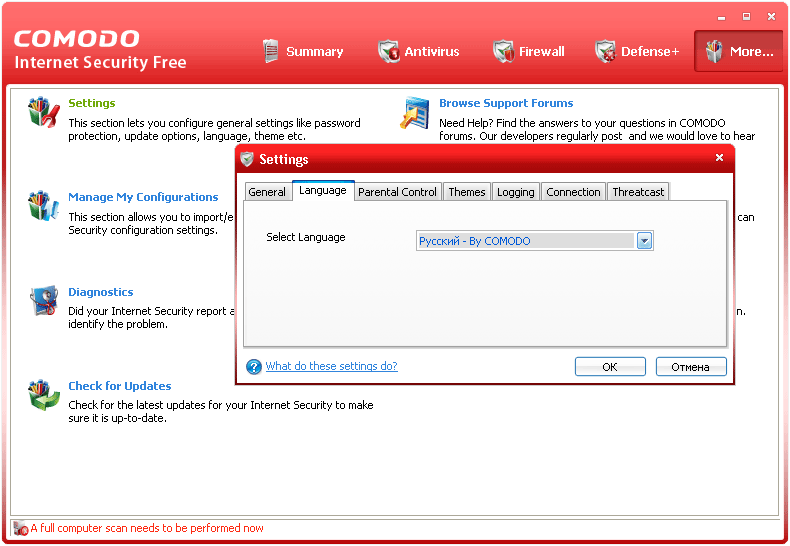Viewport: 790px width, 546px height.
Task: Switch to the Connection tab
Action: [x=573, y=192]
